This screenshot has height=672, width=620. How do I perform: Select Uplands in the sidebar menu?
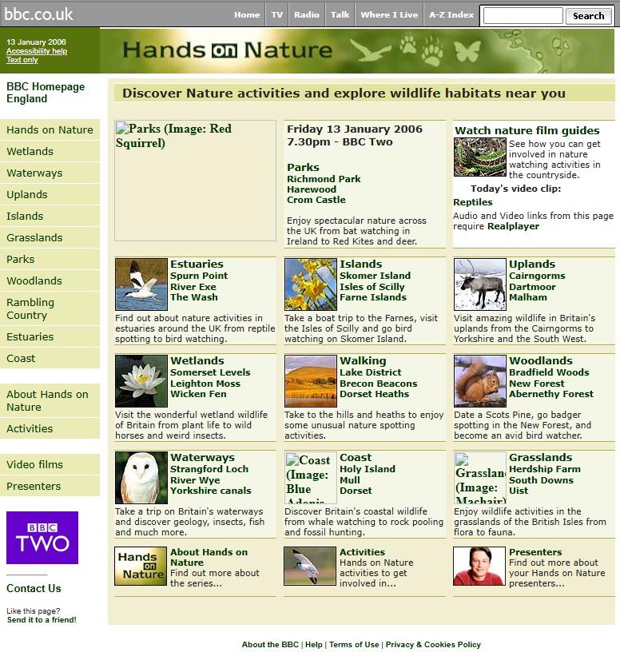point(50,195)
